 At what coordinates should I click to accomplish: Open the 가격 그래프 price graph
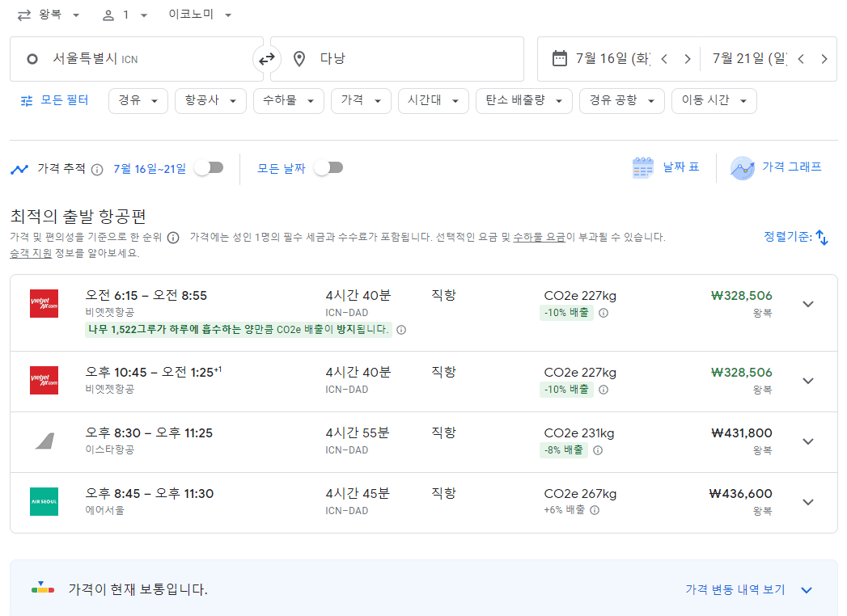[769, 167]
